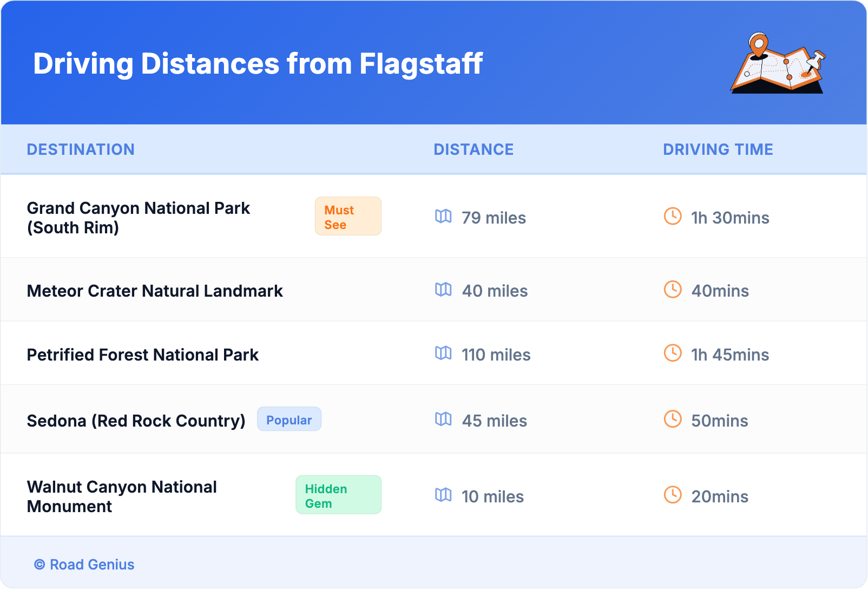Click the map icon beside 40 miles
The width and height of the screenshot is (868, 589).
pyautogui.click(x=443, y=290)
